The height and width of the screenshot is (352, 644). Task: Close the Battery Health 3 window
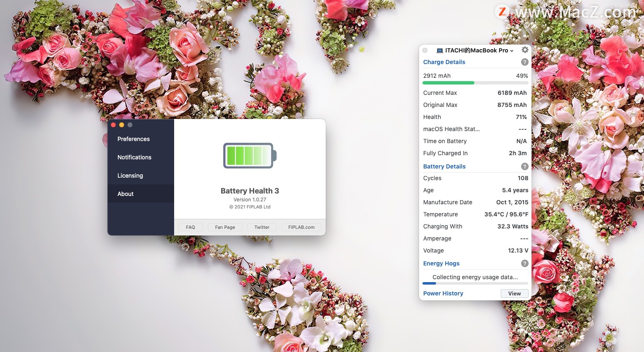[113, 125]
